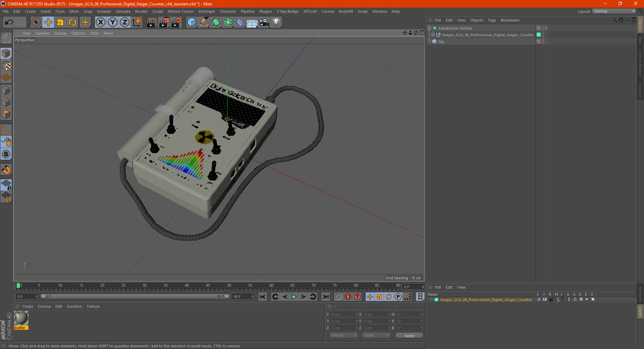Screen dimensions: 644x349
Task: Select the Scale tool in top toolbar
Action: click(x=60, y=22)
